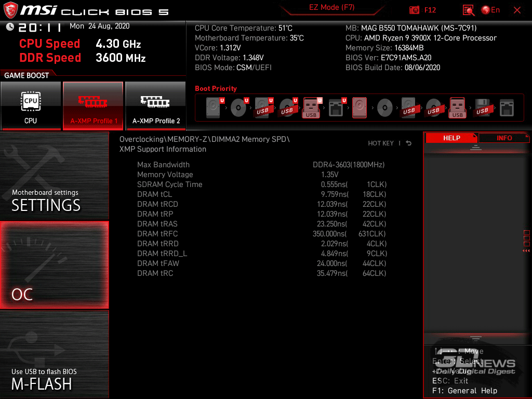
Task: Select the DRAM tRRD label
Action: point(158,243)
